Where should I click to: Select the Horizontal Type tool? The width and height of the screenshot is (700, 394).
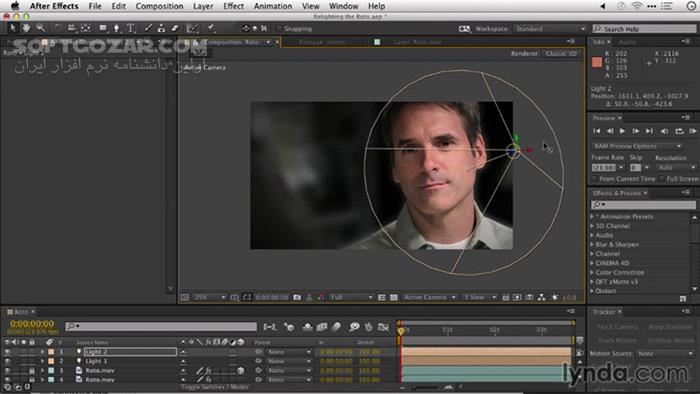pyautogui.click(x=130, y=28)
